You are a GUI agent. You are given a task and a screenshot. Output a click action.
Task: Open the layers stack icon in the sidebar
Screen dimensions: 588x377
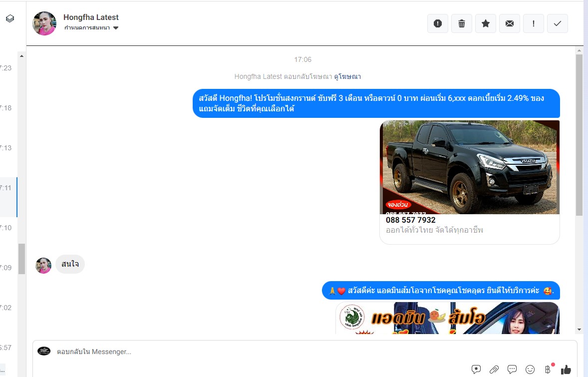(x=10, y=18)
